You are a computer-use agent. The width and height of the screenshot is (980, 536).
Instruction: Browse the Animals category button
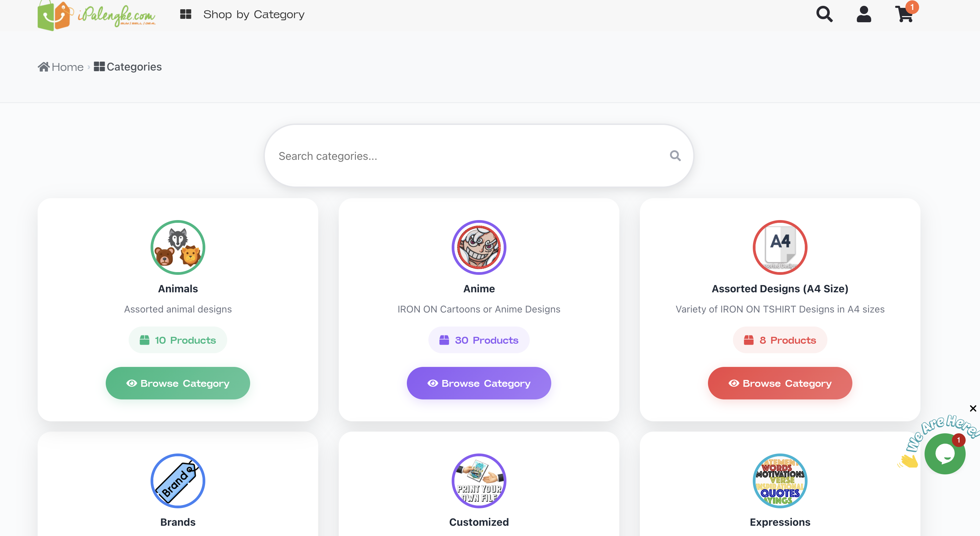(178, 383)
